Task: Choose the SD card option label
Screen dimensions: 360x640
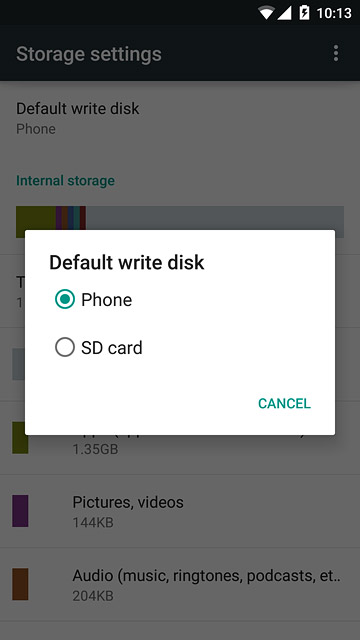Action: 112,348
